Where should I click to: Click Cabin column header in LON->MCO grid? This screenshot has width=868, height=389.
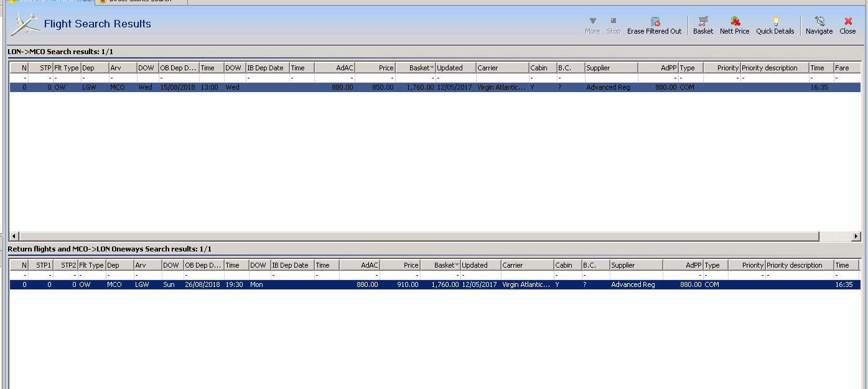543,68
